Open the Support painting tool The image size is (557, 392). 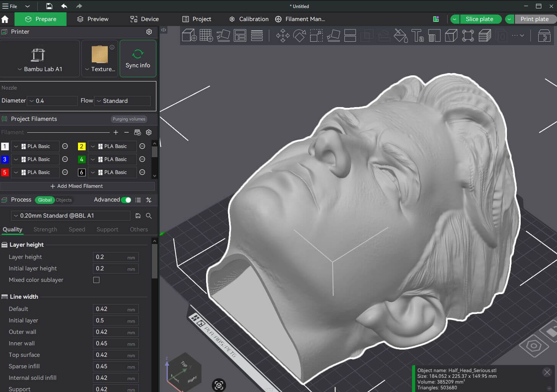coord(434,36)
